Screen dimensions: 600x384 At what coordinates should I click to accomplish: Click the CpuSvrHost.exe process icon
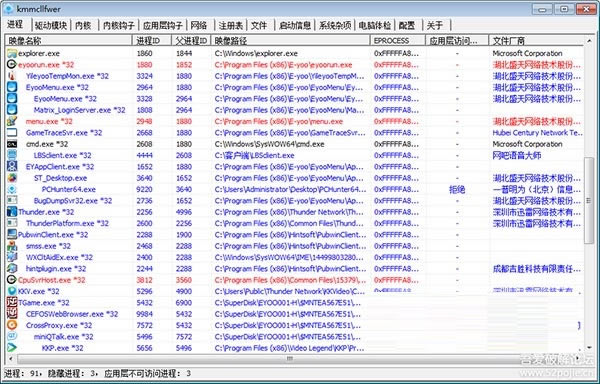pyautogui.click(x=12, y=280)
